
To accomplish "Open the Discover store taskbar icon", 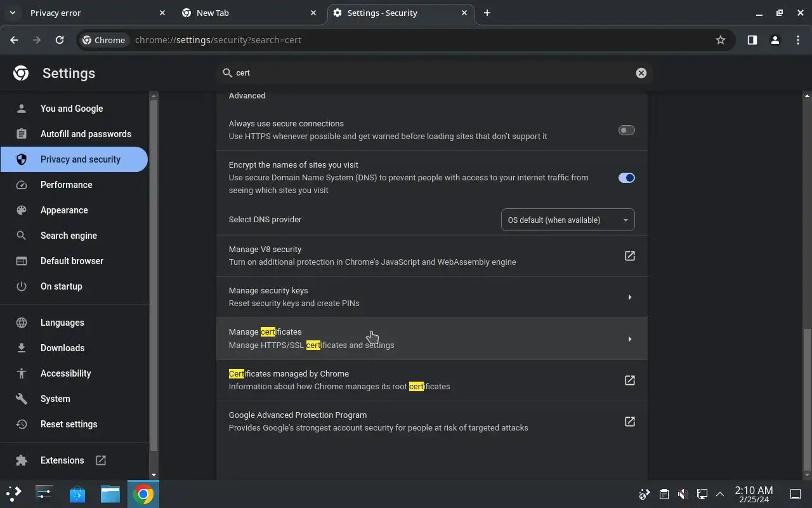I will (77, 493).
